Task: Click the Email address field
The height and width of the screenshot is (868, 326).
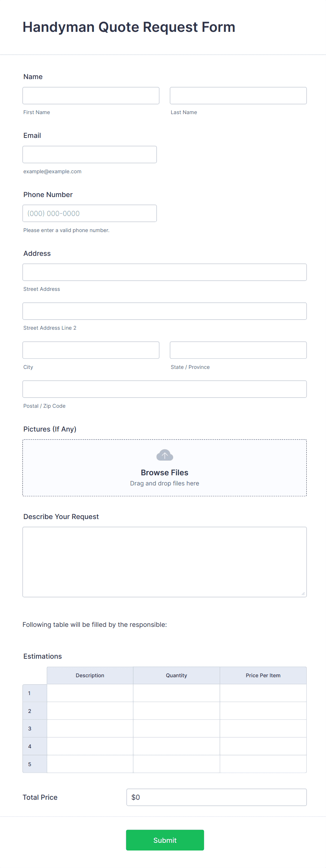Action: [90, 154]
